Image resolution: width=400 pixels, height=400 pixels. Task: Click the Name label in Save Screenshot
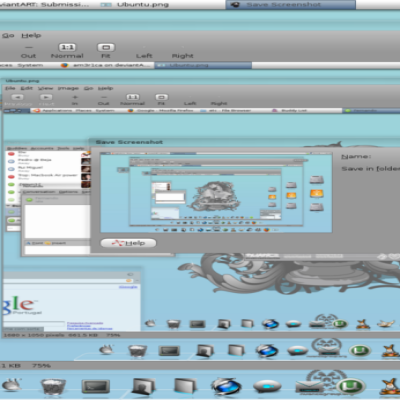coord(356,156)
